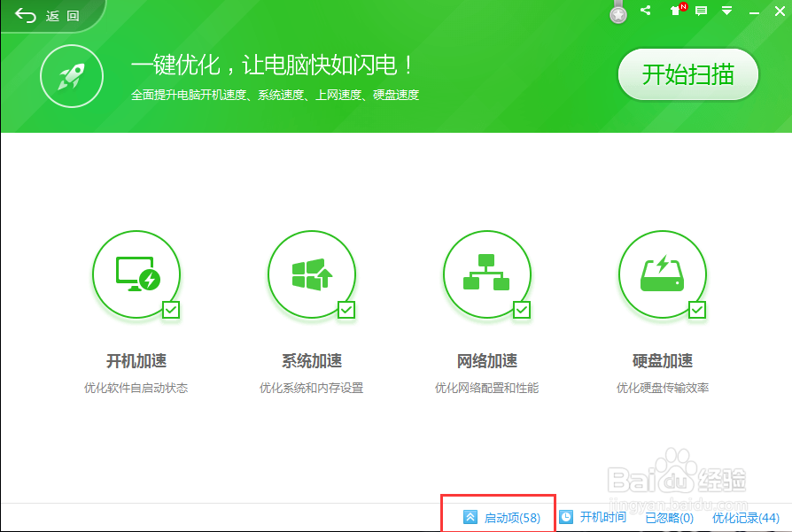Screen dimensions: 792x532
Task: Start scan with 开始扫描 button
Action: [x=688, y=74]
